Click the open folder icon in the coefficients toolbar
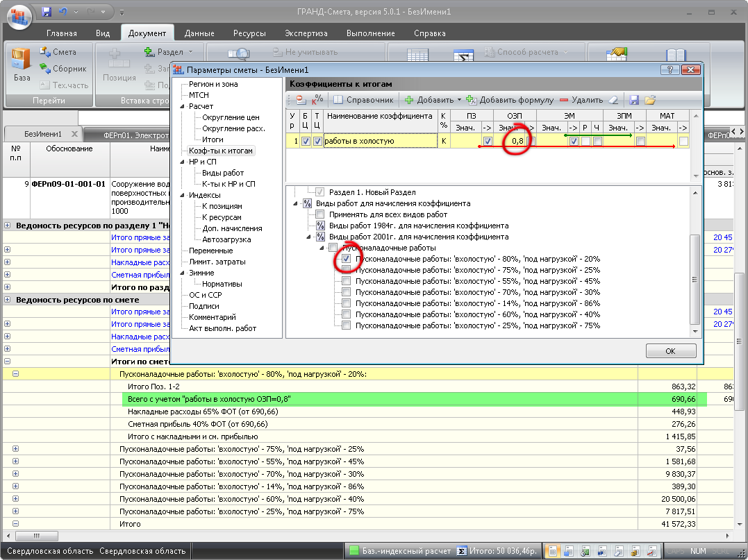Image resolution: width=748 pixels, height=560 pixels. click(650, 100)
